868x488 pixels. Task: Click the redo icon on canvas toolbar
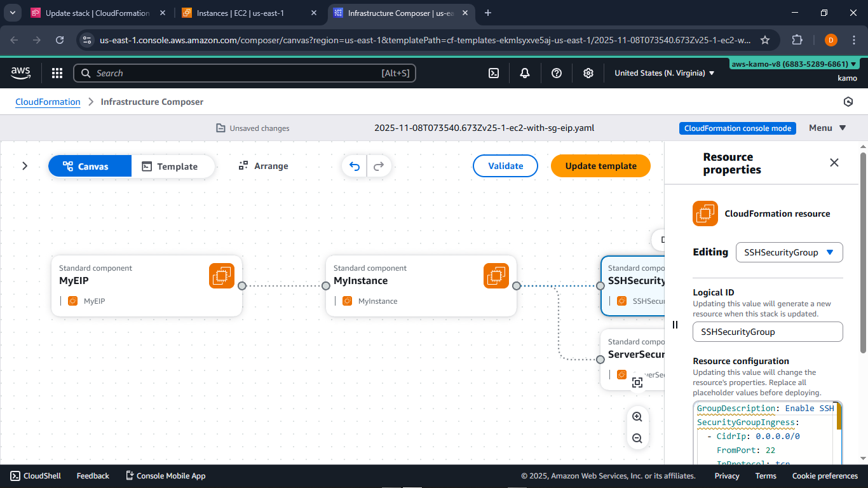tap(379, 166)
